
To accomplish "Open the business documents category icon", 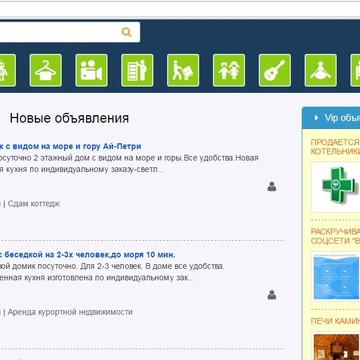I will tap(137, 70).
